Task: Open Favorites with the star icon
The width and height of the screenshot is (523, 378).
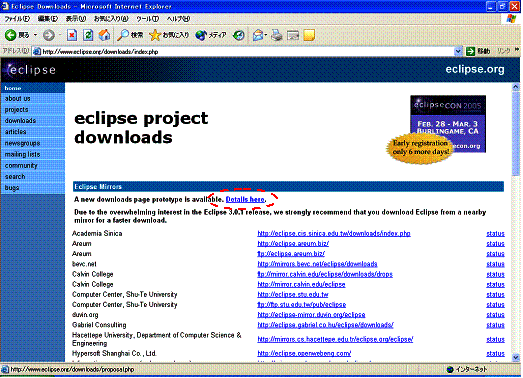Action: tap(169, 35)
